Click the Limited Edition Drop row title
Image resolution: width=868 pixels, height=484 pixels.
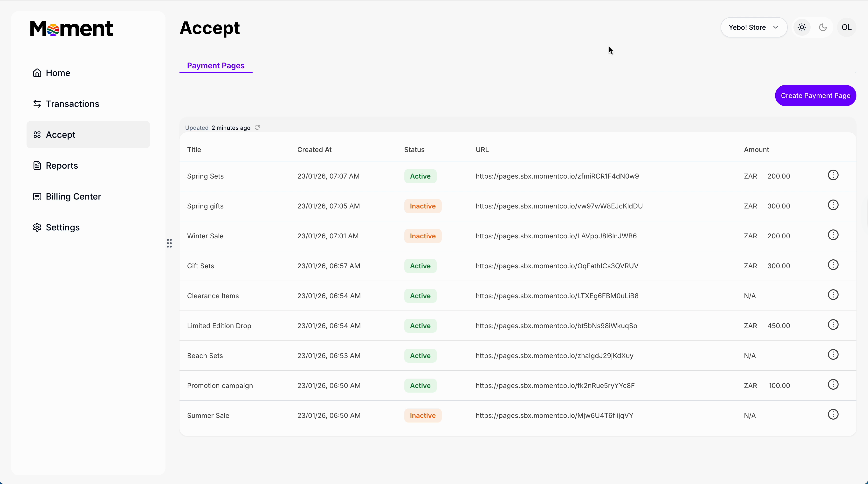(x=219, y=325)
